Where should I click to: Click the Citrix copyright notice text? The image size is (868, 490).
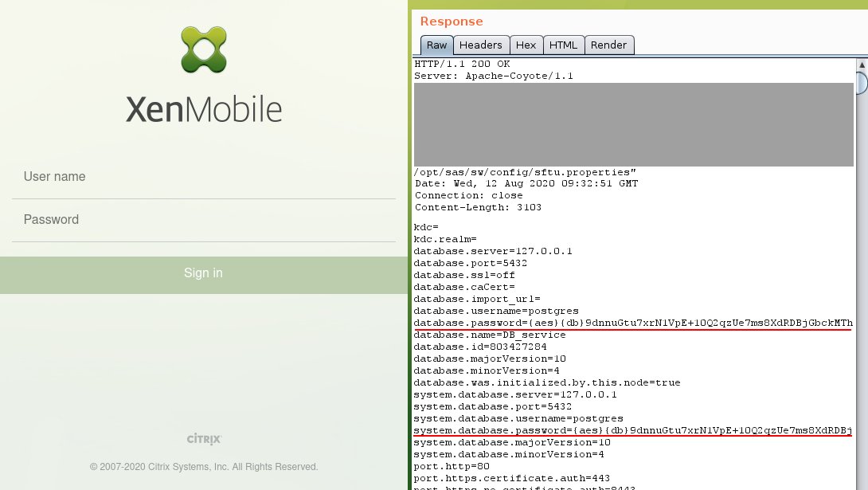[203, 466]
